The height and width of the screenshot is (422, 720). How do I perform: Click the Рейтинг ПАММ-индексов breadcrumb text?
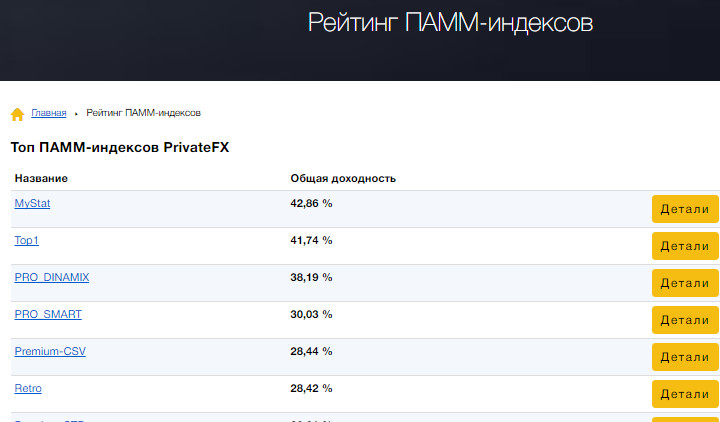143,113
